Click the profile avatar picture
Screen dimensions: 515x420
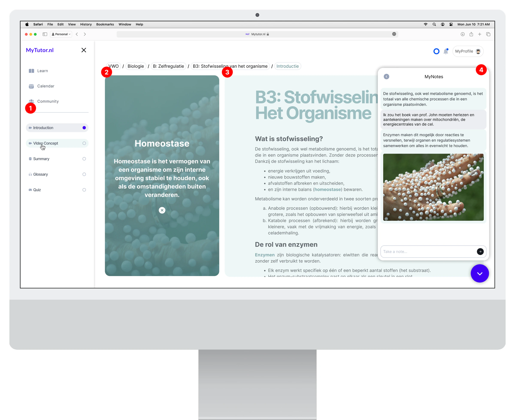tap(478, 51)
